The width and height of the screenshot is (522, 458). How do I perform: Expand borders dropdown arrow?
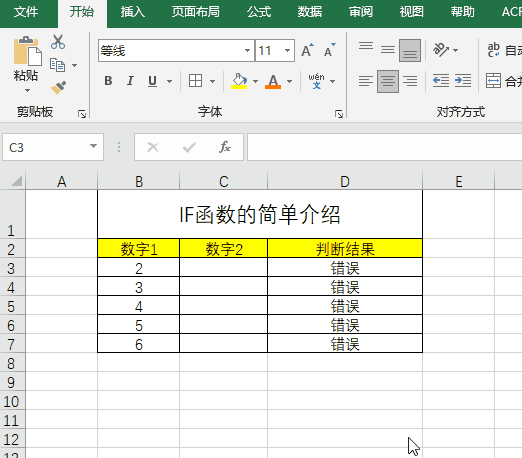pos(212,81)
